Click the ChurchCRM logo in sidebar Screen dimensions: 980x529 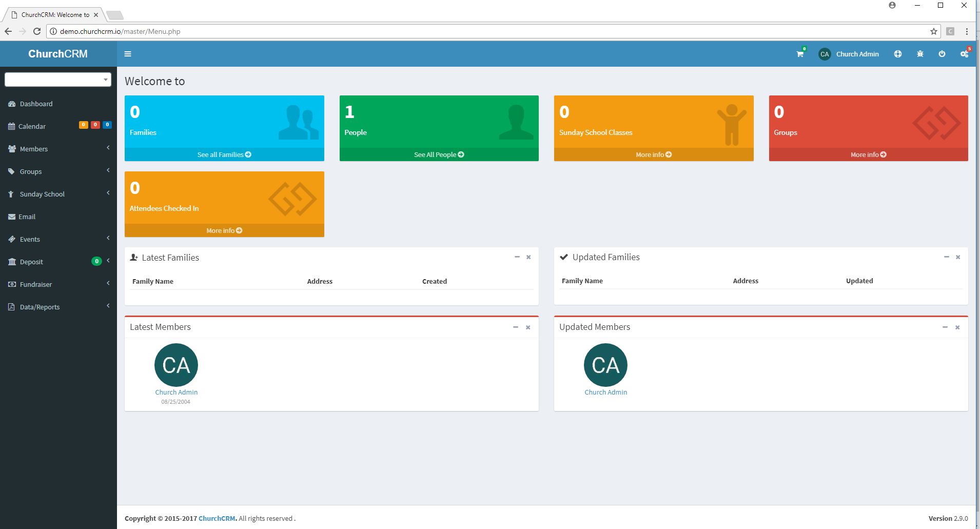click(58, 54)
